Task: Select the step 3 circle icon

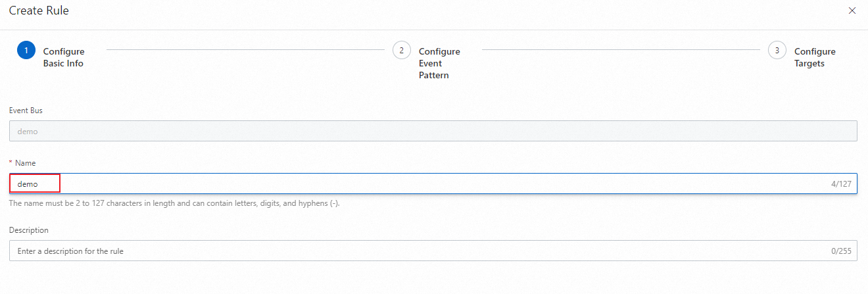Action: pyautogui.click(x=777, y=51)
